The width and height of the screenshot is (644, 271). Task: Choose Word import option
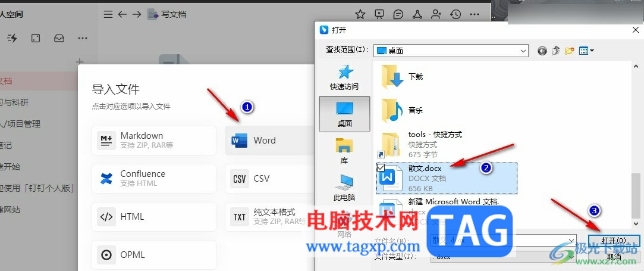(270, 140)
